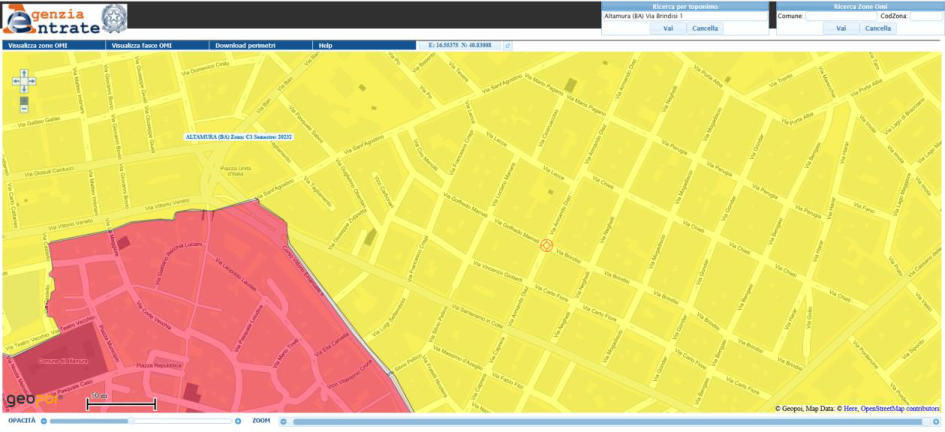This screenshot has width=945, height=432.
Task: Click the refresh icon beside coordinates
Action: (x=507, y=46)
